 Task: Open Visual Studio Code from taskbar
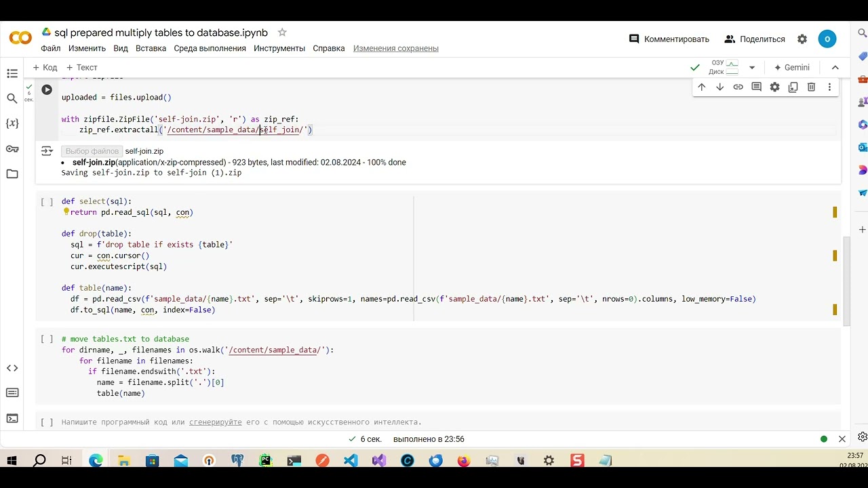[x=350, y=461]
